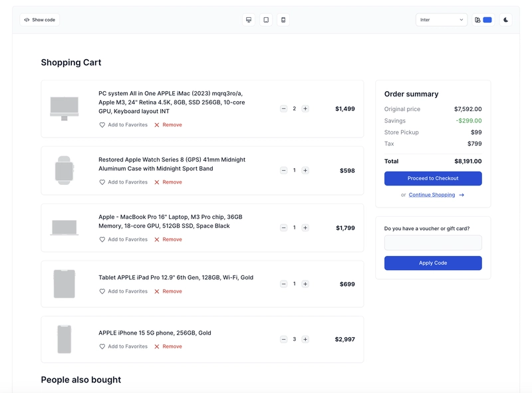This screenshot has width=532, height=393.
Task: Open the Apple Watch product thumbnail
Action: coord(64,170)
